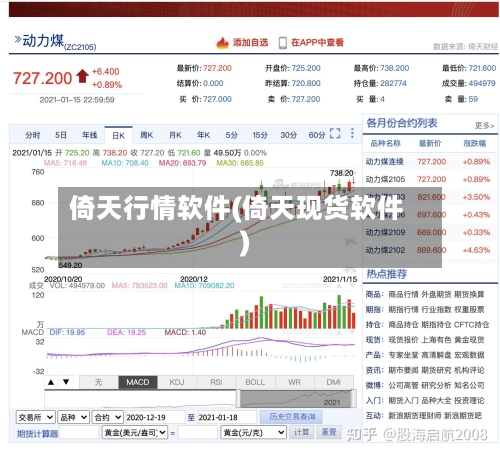500x455 pixels.
Task: Select 无 indicator option
Action: 99,382
